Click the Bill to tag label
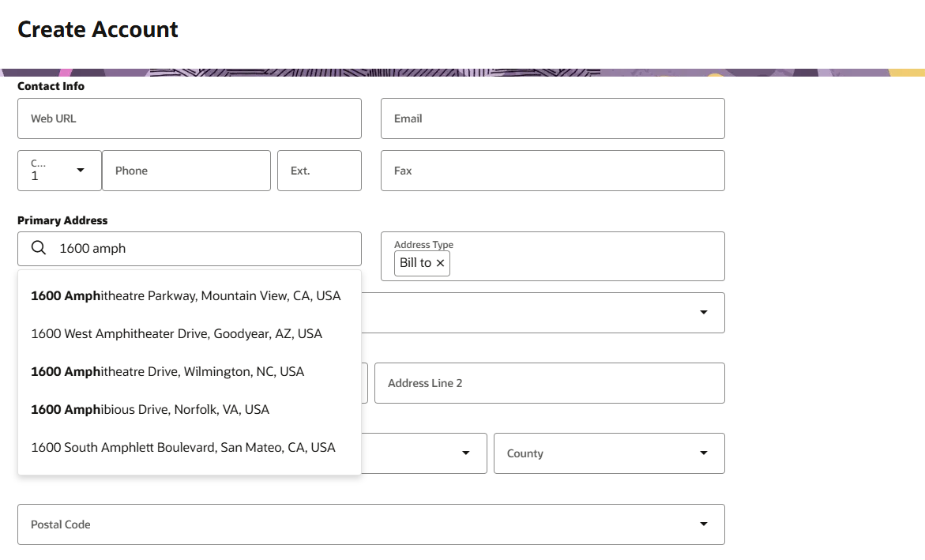This screenshot has height=560, width=925. tap(415, 263)
